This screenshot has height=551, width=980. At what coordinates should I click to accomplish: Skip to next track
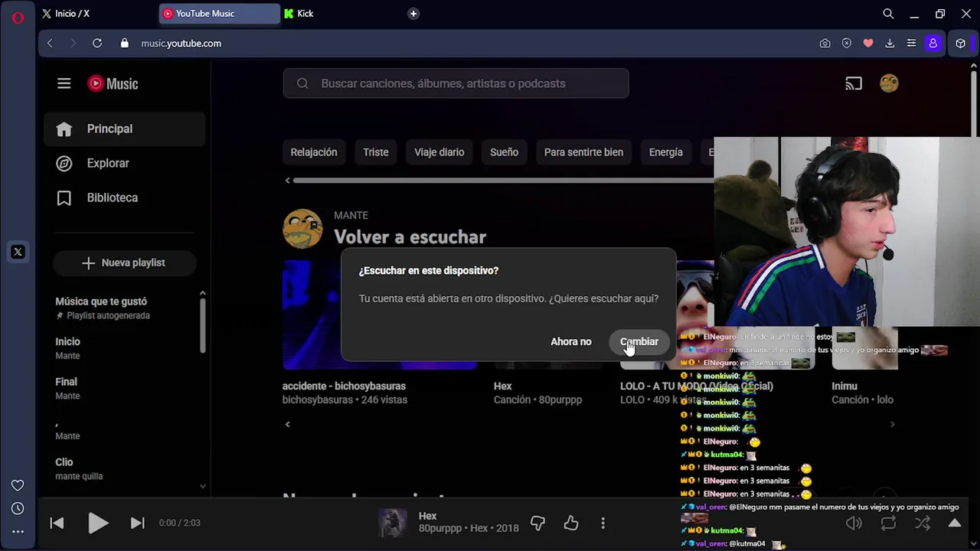(x=137, y=523)
